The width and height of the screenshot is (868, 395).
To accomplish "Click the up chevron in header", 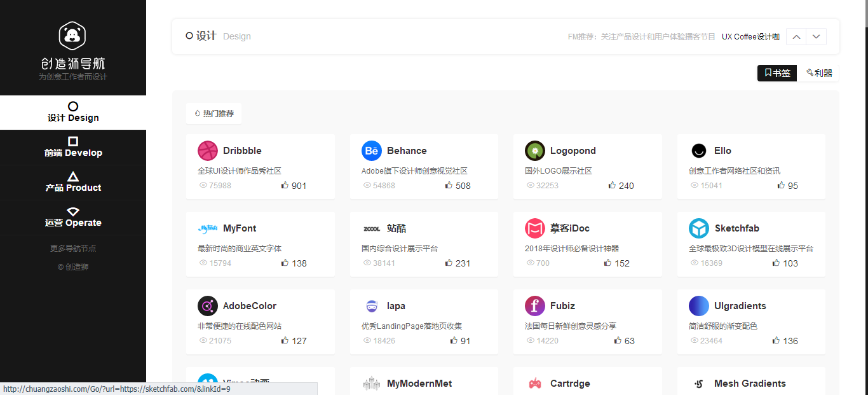I will [x=796, y=37].
